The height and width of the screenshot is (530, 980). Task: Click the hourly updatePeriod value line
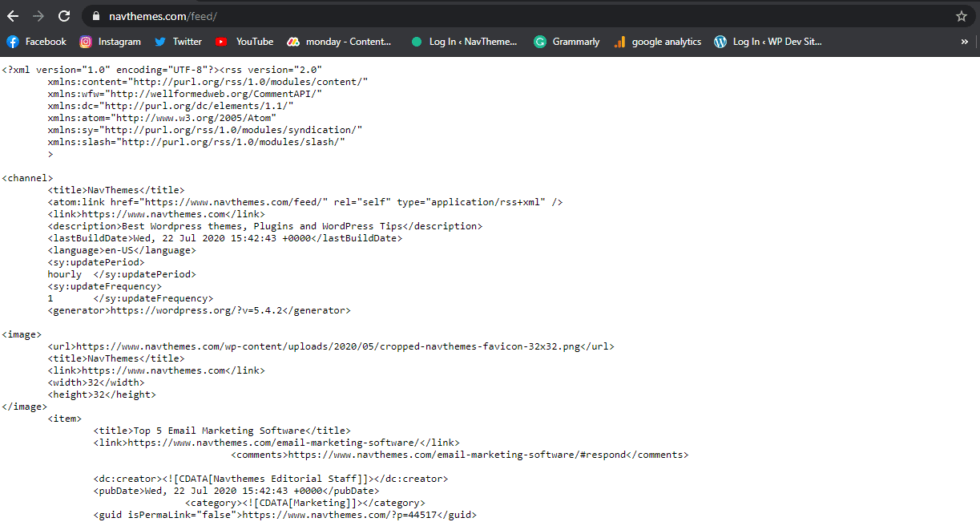[122, 274]
